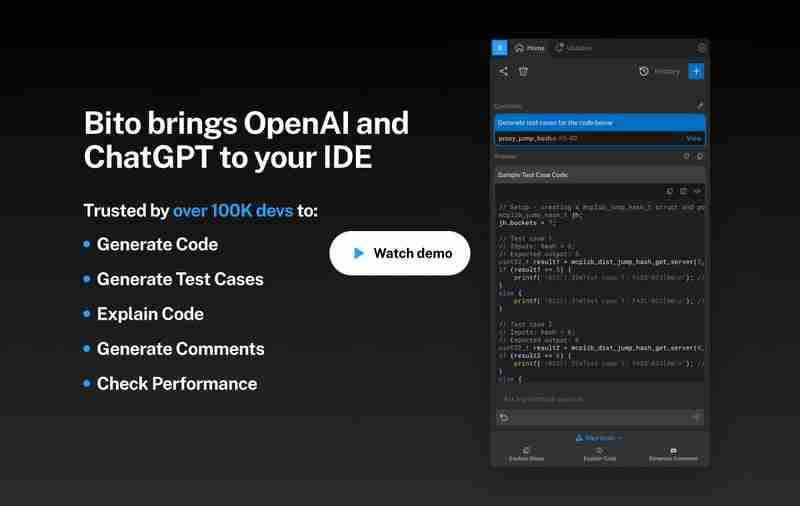Click the leftmost shortcut in the bottom bar
800x506 pixels.
click(x=526, y=454)
